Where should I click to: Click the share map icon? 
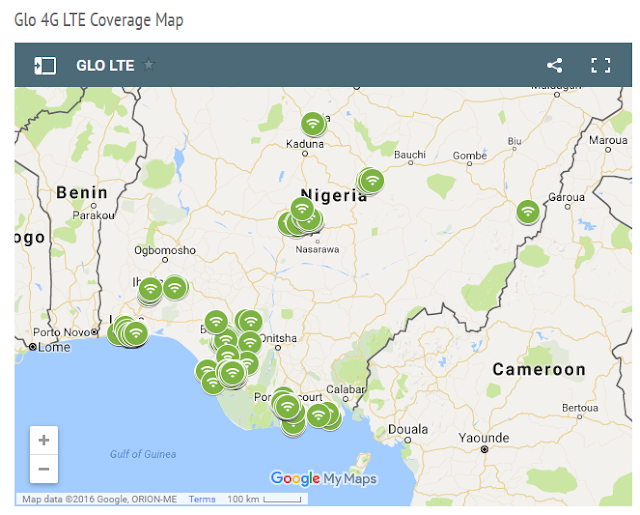555,66
